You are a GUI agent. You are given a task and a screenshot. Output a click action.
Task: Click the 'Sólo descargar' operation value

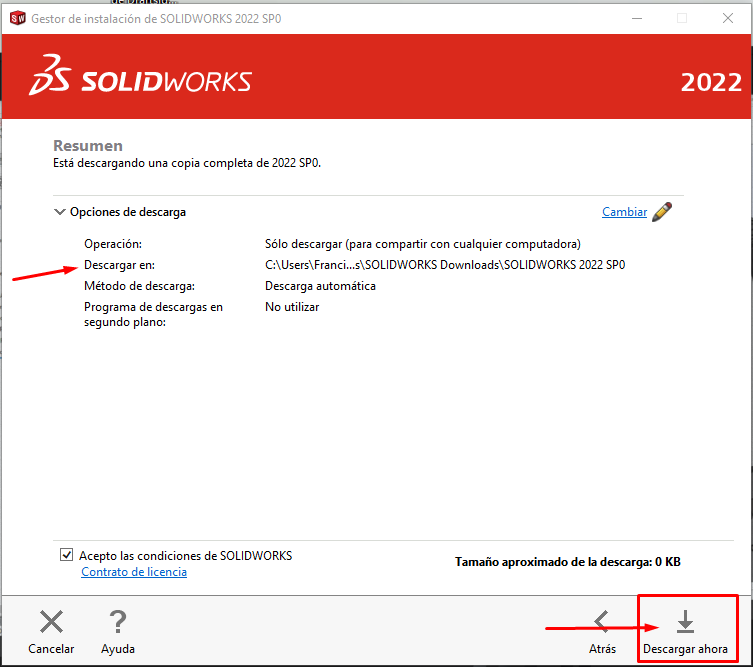point(423,244)
